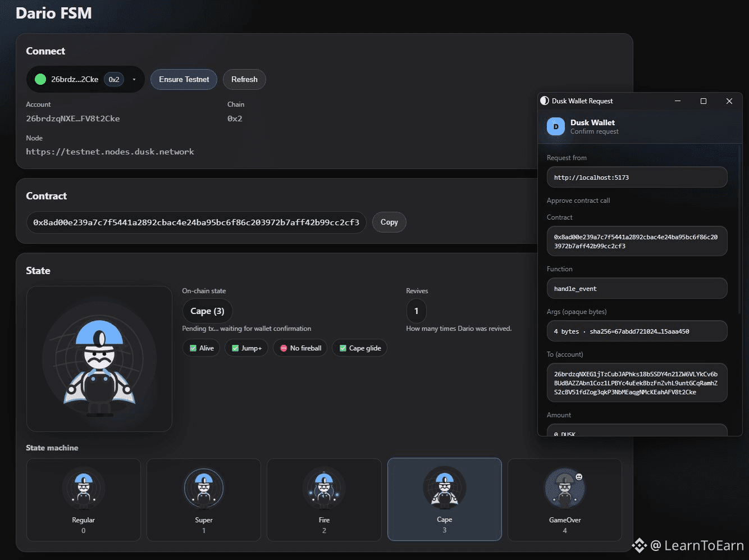Click the green account status dot
Viewport: 749px width, 560px height.
pyautogui.click(x=40, y=79)
